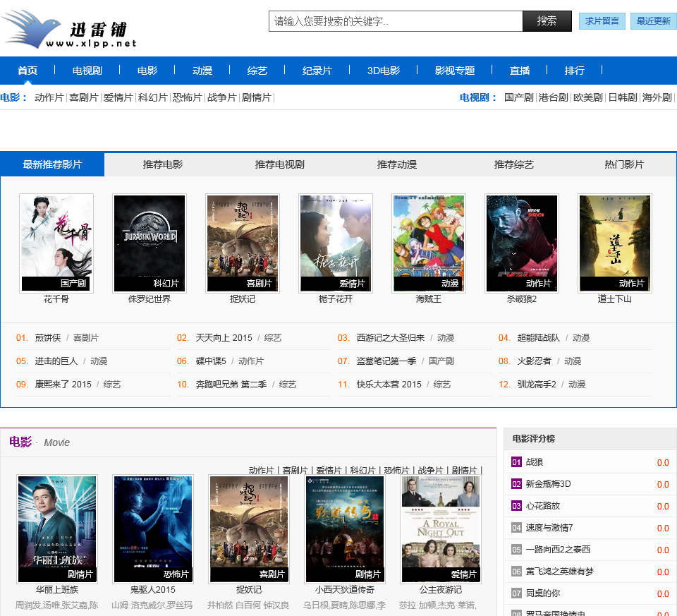Open list item 08 火影忍者
Viewport: 677px width, 616px height.
pos(535,361)
